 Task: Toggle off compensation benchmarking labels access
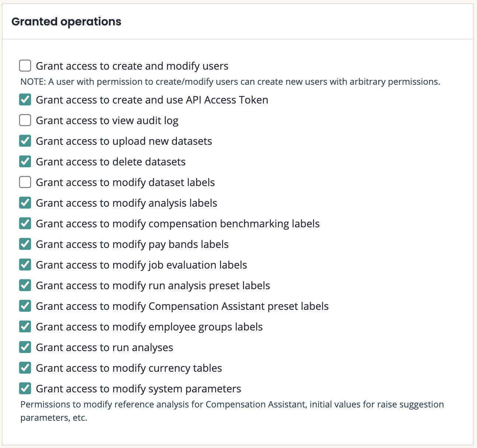[x=25, y=224]
